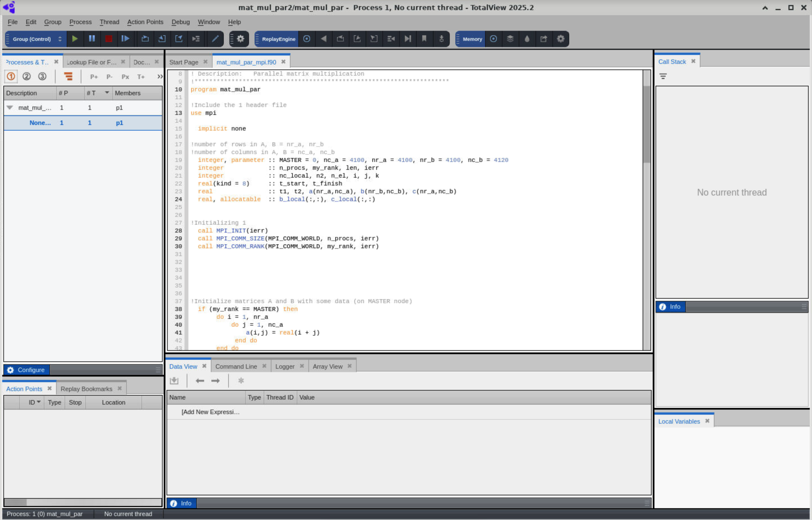This screenshot has width=812, height=520.
Task: Switch to the Command Line tab
Action: (x=236, y=366)
